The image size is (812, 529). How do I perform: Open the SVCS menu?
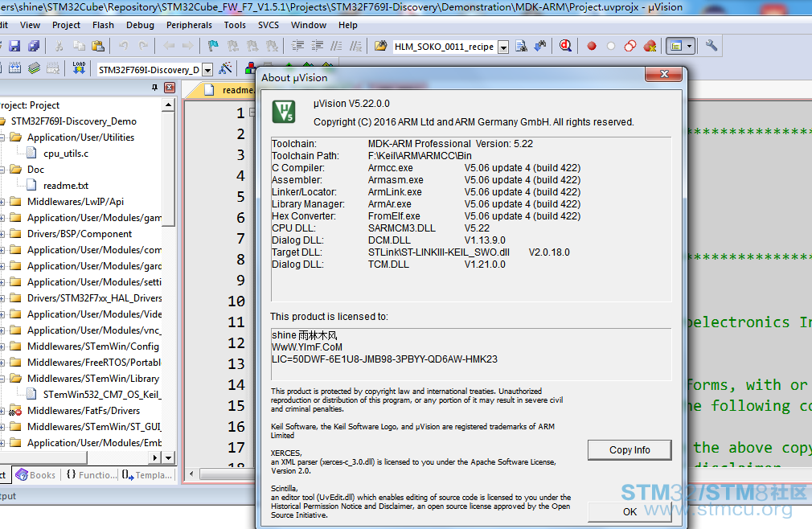269,25
